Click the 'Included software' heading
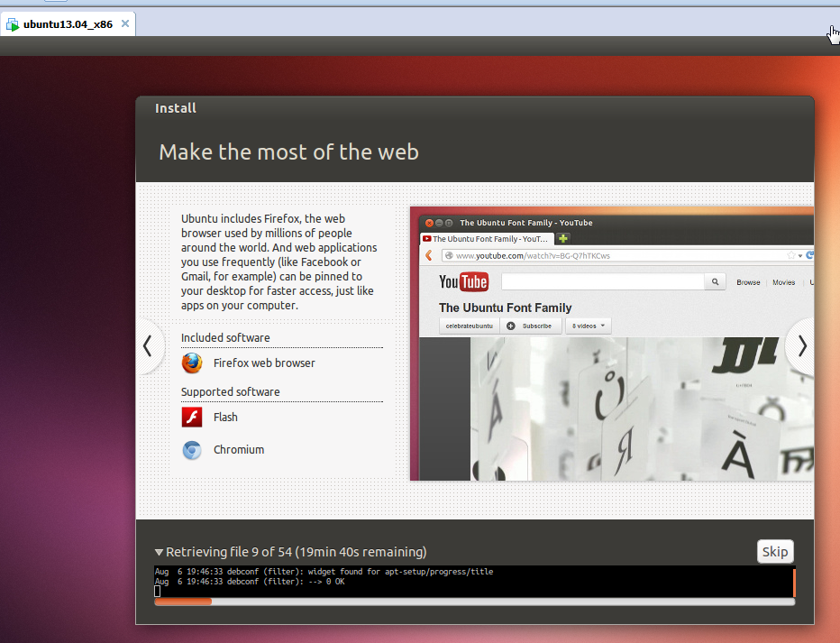This screenshot has width=840, height=643. 225,337
